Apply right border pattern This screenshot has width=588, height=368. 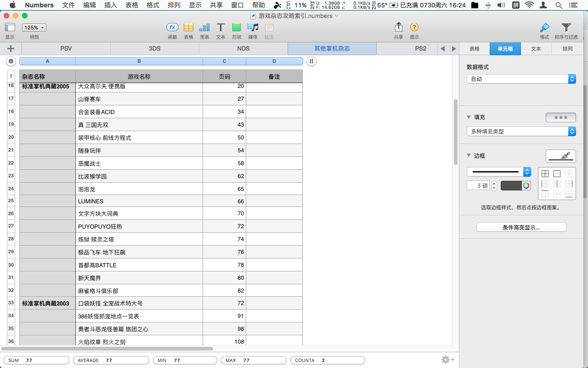coord(569,184)
